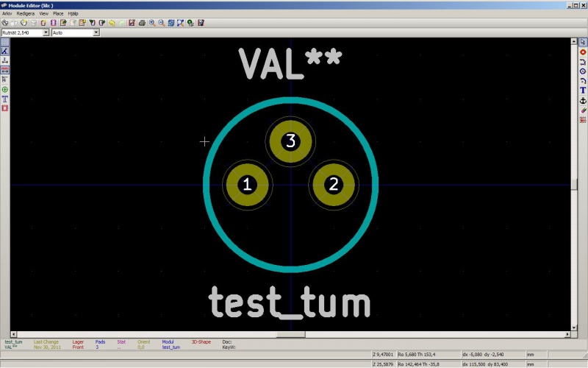The image size is (588, 368).
Task: Click the Print icon in toolbar
Action: [142, 23]
